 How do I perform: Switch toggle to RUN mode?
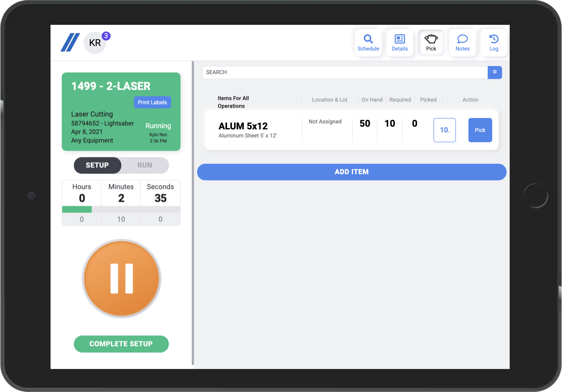coord(145,165)
